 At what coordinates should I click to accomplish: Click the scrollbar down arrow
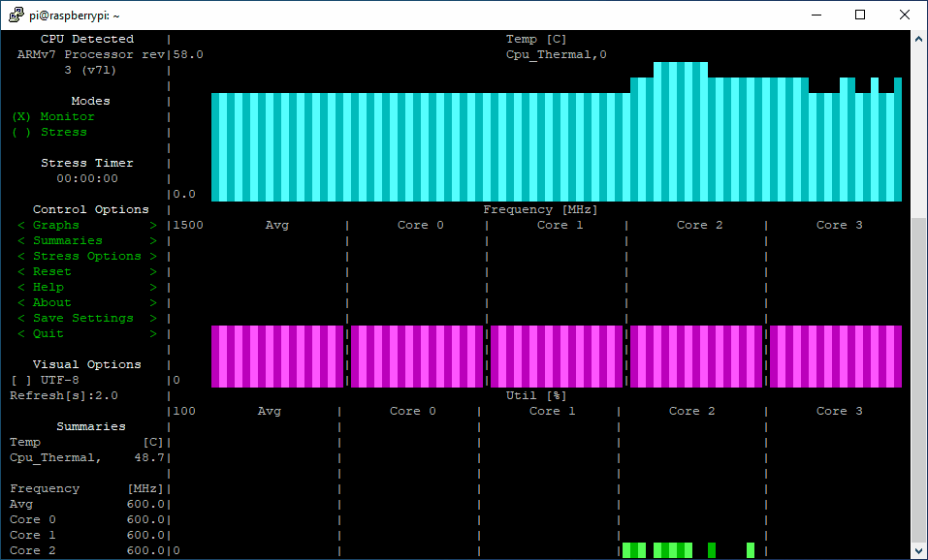pos(918,550)
